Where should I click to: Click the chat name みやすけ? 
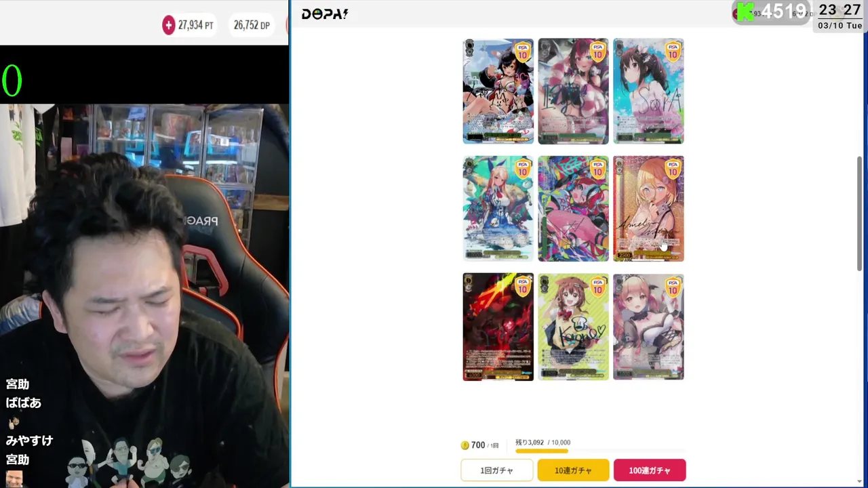coord(29,441)
